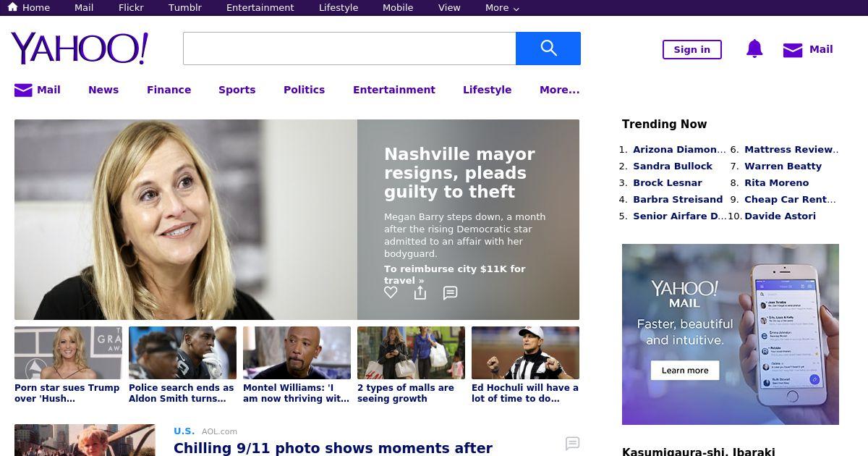Click the Home icon in top bar
The image size is (868, 456).
click(x=12, y=7)
